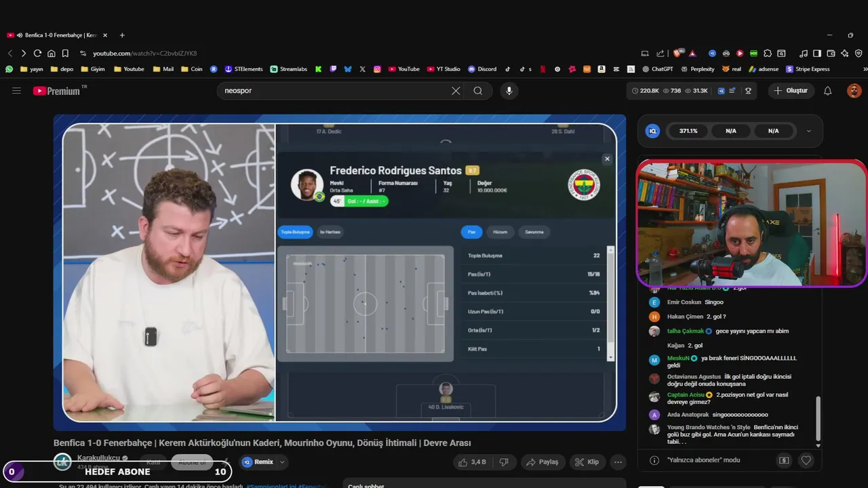868x488 pixels.
Task: Open the yayın bookmarks folder
Action: 32,69
